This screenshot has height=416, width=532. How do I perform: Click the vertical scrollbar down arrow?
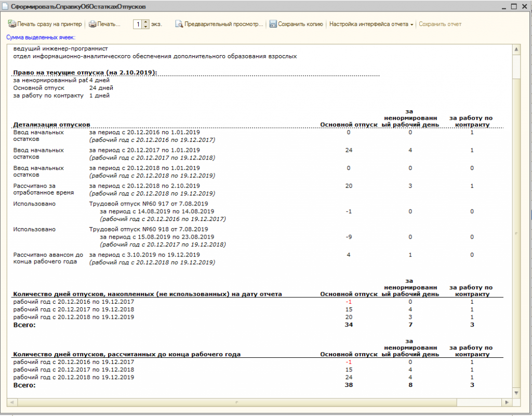tap(516, 394)
